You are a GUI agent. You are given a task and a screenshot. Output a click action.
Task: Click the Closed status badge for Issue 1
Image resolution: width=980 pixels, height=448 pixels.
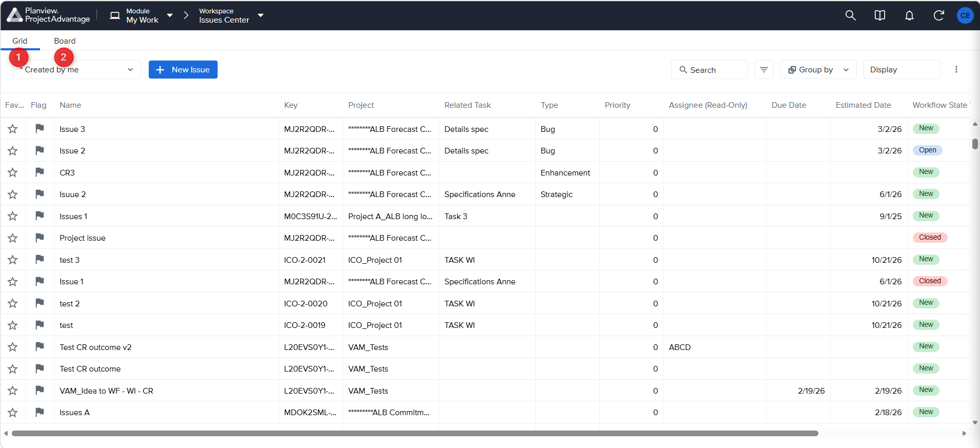click(930, 281)
